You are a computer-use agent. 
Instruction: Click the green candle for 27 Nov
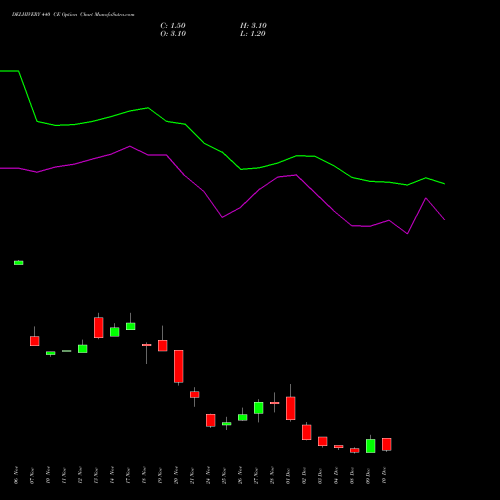(x=259, y=408)
